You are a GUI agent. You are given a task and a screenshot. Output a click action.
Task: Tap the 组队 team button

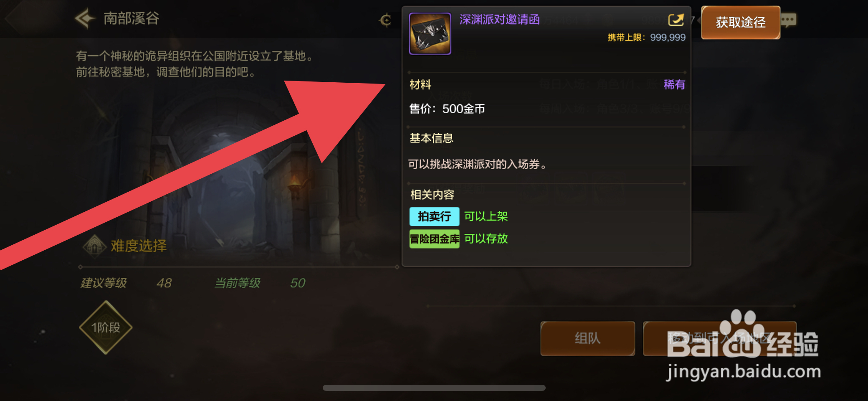pos(587,338)
